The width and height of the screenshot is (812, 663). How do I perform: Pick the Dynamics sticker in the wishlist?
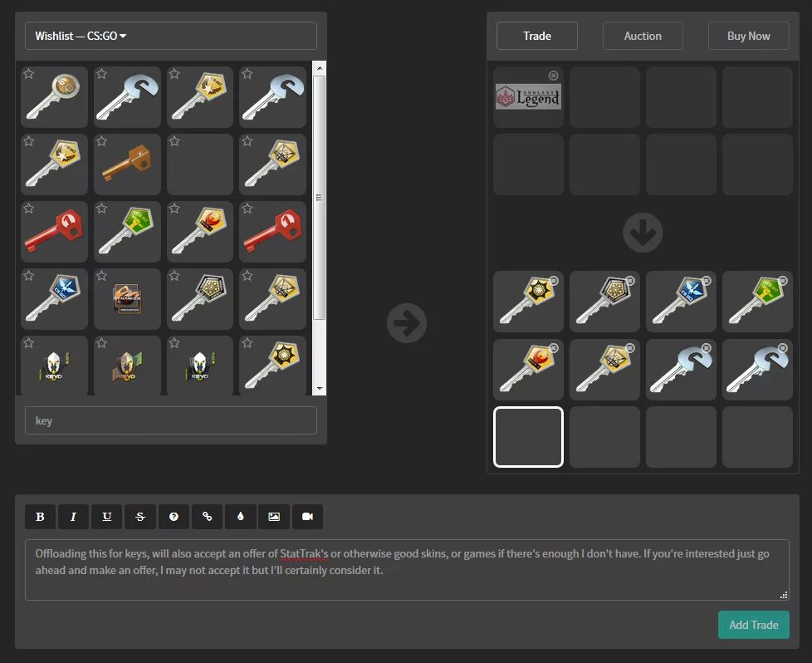pyautogui.click(x=127, y=299)
